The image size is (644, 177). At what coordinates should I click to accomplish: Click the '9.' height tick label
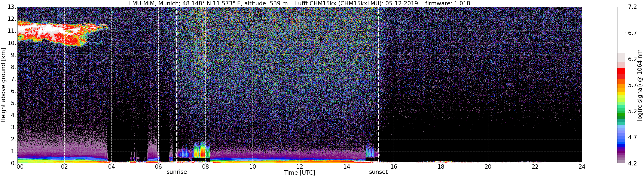(13, 55)
